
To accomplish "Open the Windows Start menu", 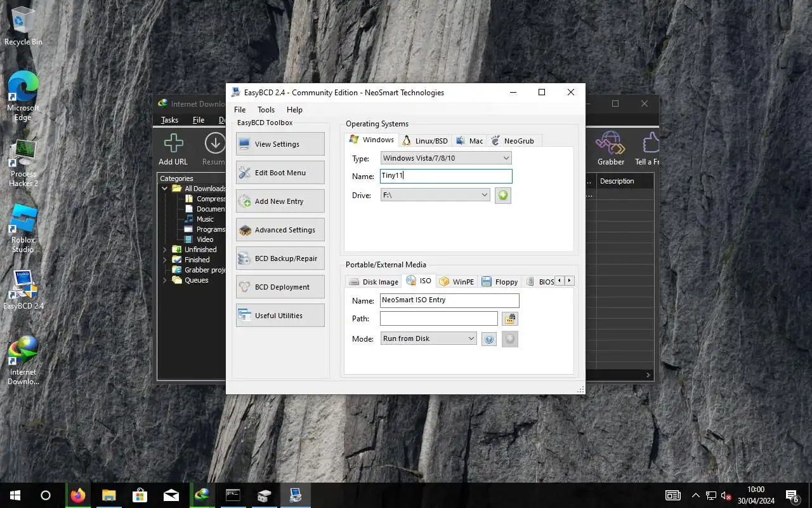I will 15,495.
